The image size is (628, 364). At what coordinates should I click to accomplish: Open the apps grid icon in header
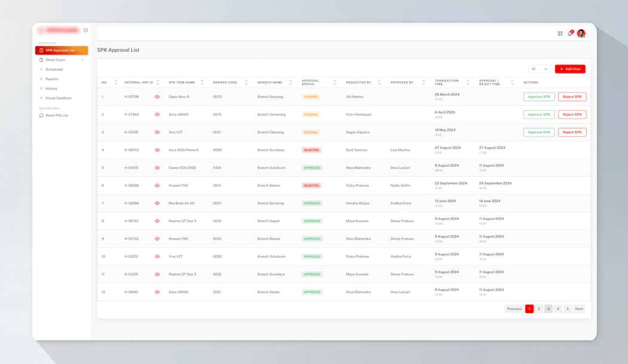(560, 33)
